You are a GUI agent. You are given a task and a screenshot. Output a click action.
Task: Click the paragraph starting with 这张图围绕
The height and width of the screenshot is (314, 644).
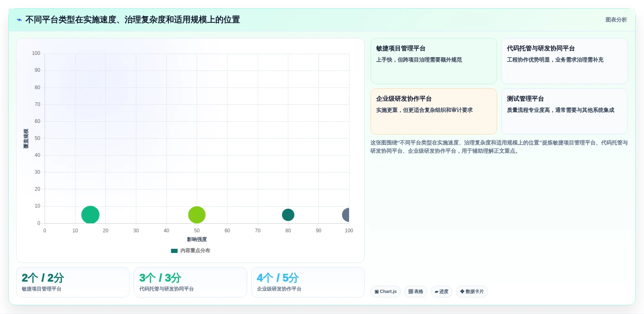pyautogui.click(x=499, y=147)
